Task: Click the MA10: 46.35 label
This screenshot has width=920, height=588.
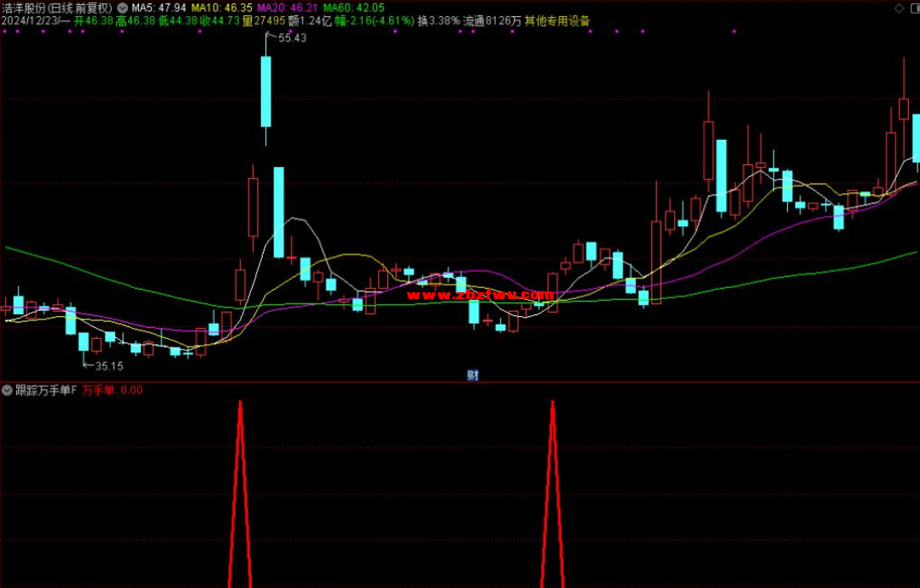Action: click(x=222, y=8)
